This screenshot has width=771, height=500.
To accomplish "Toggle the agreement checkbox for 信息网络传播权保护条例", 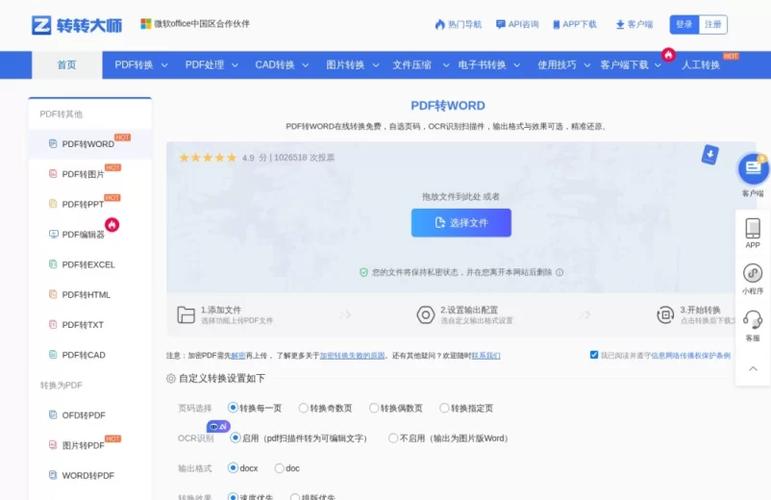I will coord(594,354).
